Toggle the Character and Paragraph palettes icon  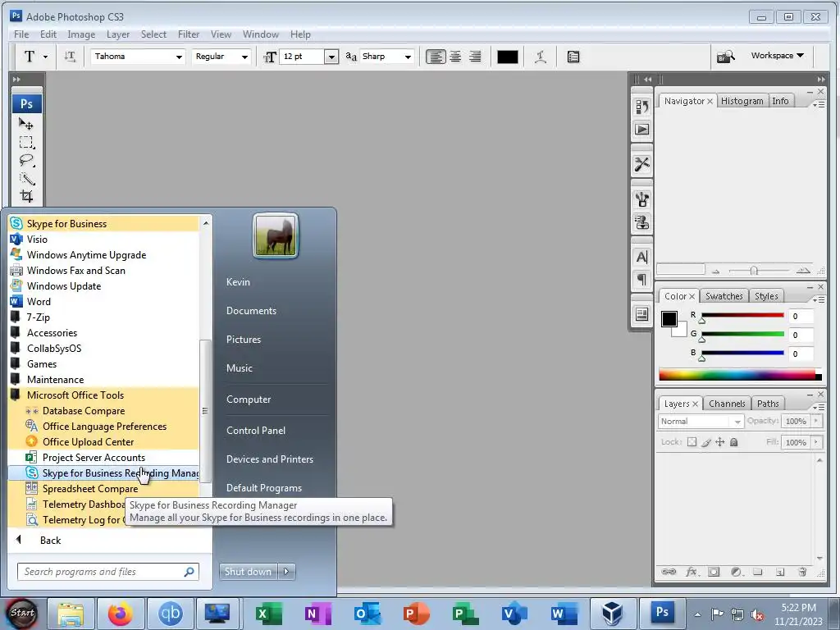tap(573, 57)
